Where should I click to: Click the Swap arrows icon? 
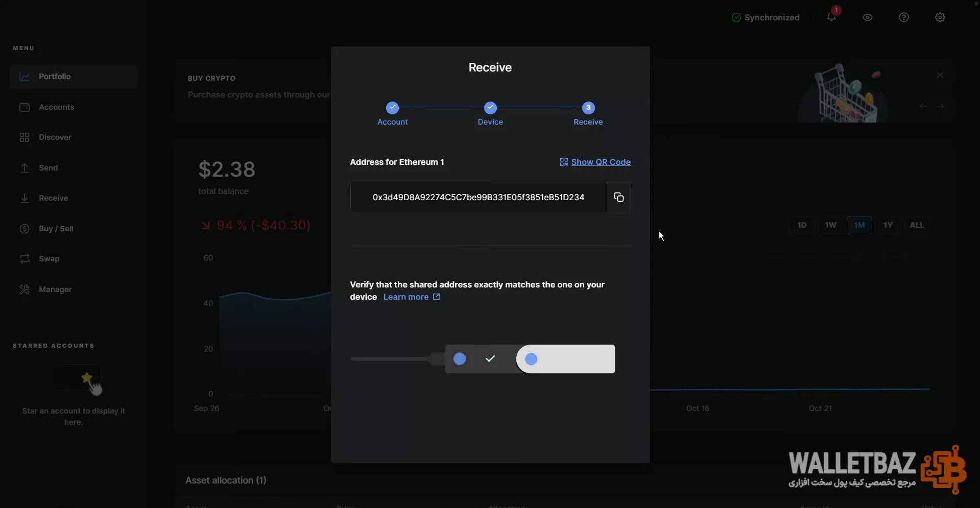pyautogui.click(x=25, y=259)
